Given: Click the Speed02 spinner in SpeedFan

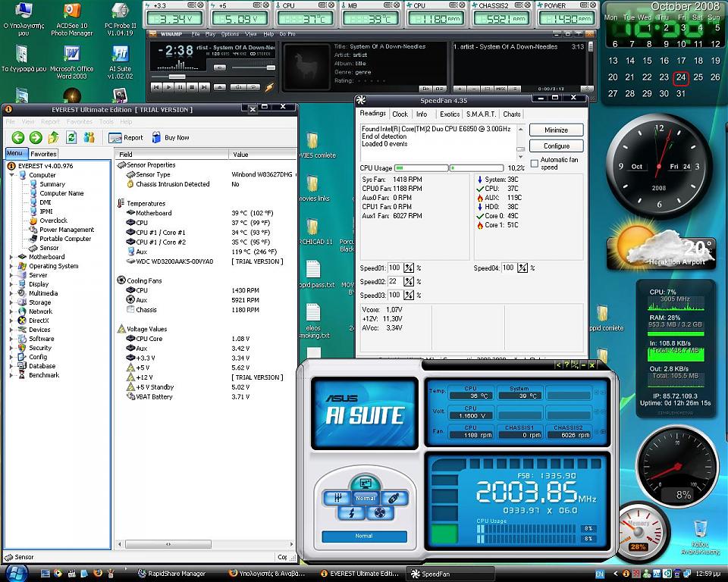Looking at the screenshot, I should point(409,281).
